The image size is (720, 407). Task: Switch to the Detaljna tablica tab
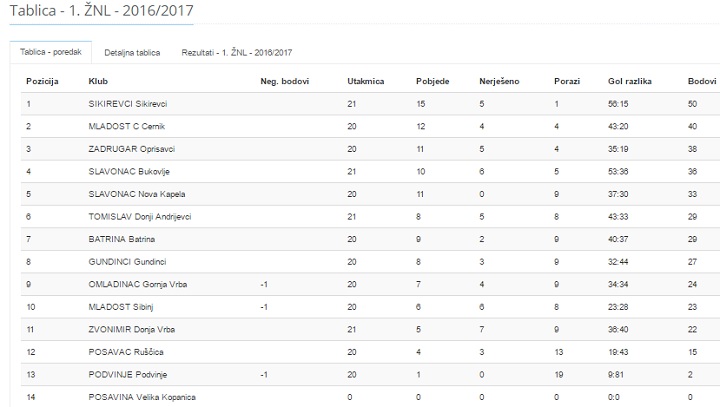tap(132, 53)
